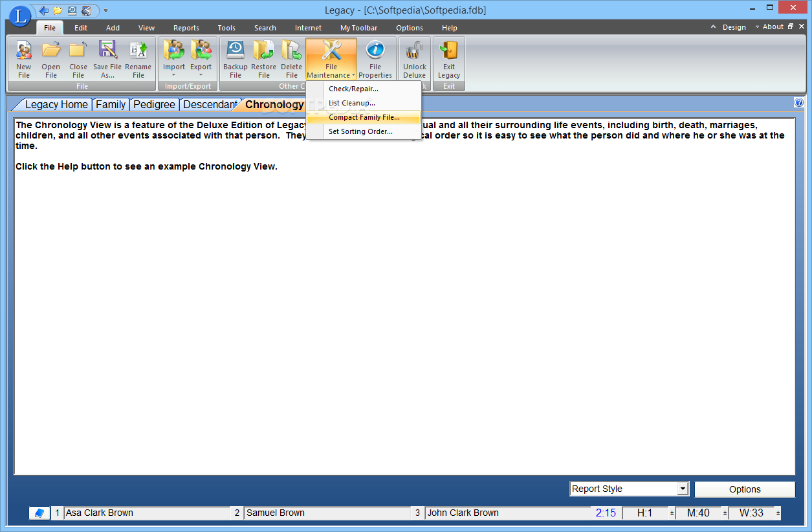
Task: Open the quick access toolbar customize arrow
Action: coord(105,10)
